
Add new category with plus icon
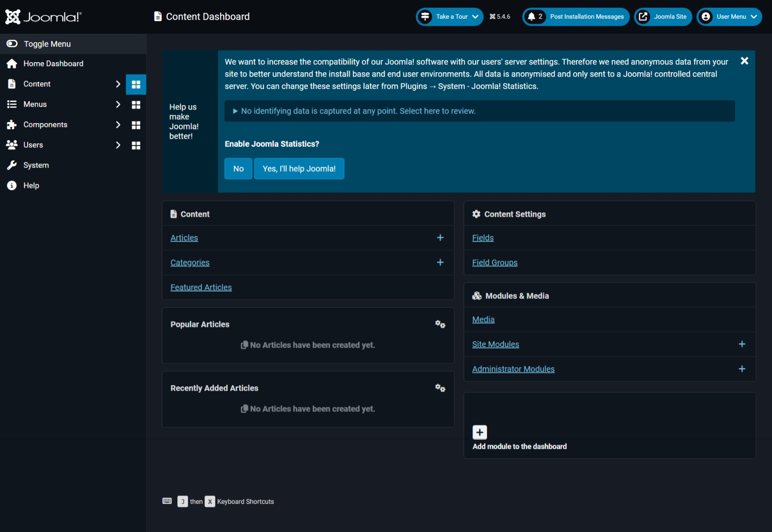441,262
